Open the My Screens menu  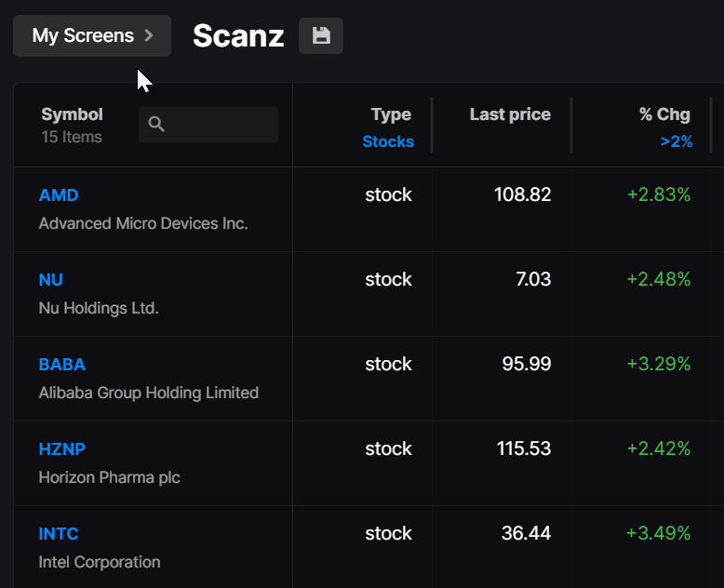pos(92,35)
